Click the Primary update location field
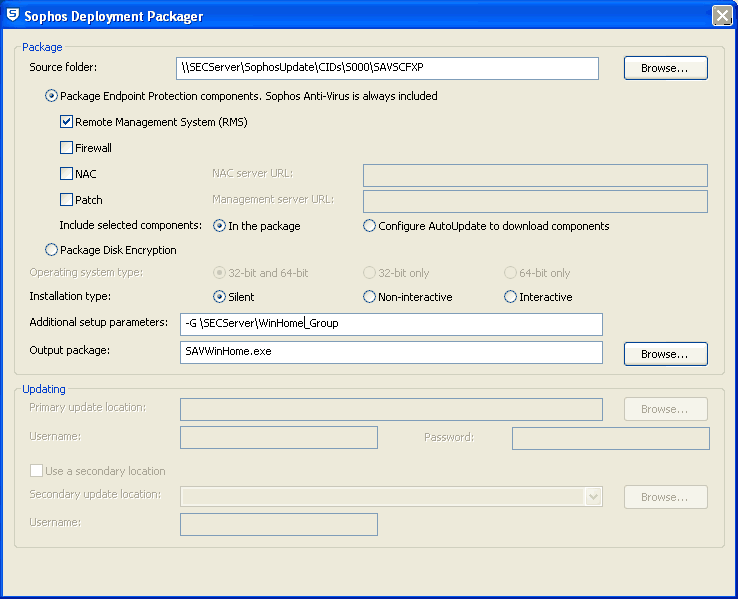Viewport: 738px width, 599px height. pyautogui.click(x=391, y=409)
